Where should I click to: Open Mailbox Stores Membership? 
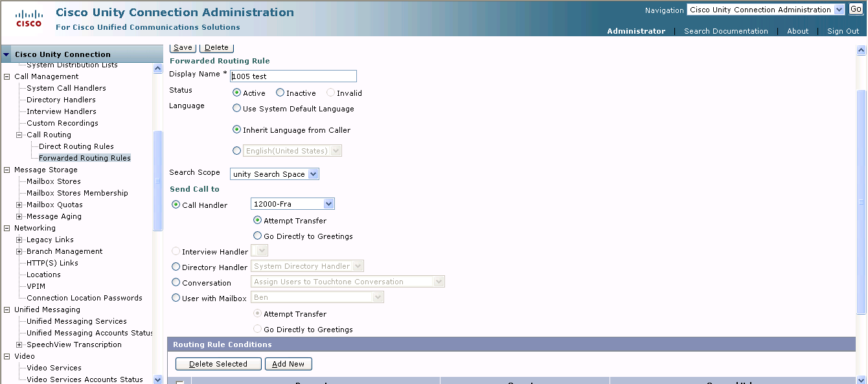(x=77, y=193)
